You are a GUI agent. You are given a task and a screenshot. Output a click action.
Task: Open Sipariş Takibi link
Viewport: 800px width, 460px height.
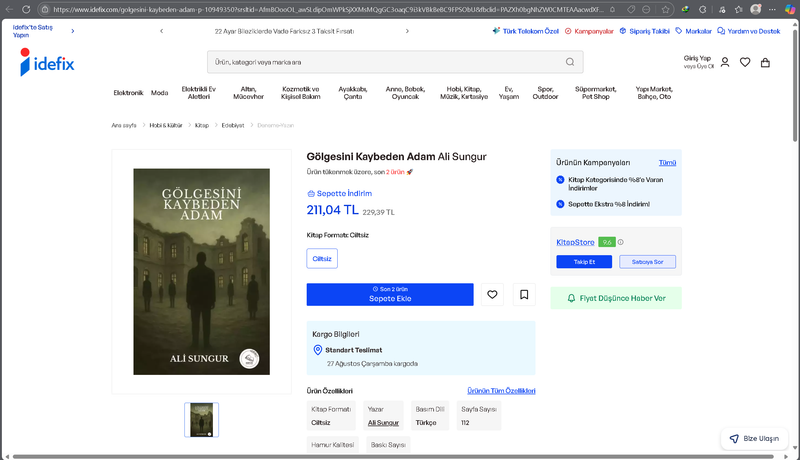click(x=644, y=31)
